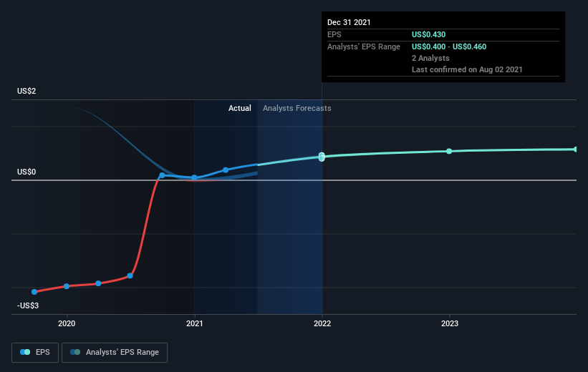Screen dimensions: 588x372
Task: Click the Analysts Forecasts section label
Action: point(297,108)
